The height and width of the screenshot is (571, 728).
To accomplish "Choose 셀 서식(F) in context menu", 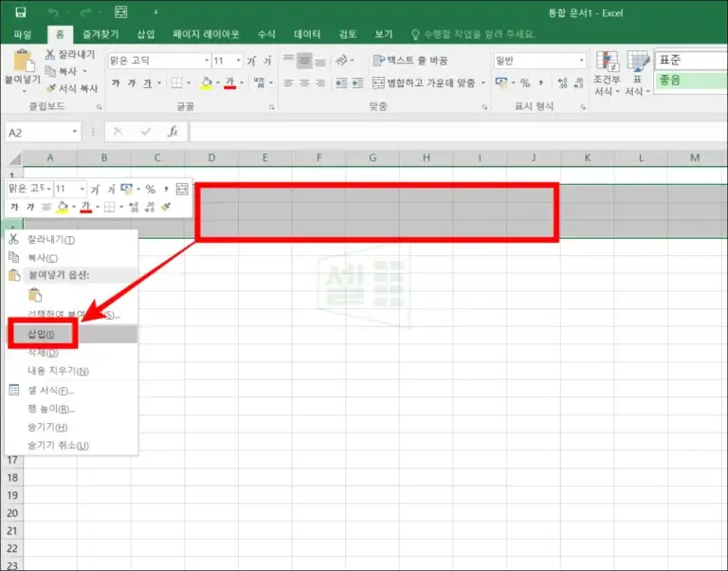I will [x=72, y=390].
